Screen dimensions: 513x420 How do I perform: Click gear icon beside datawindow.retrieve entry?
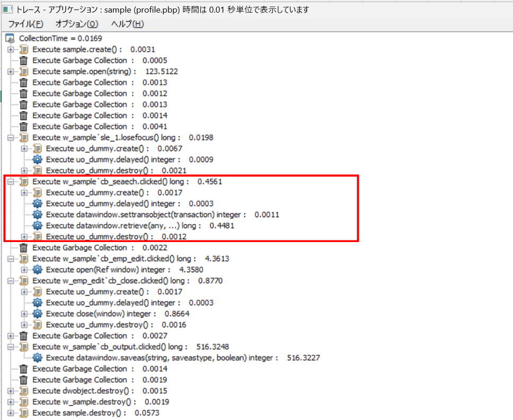(x=37, y=226)
